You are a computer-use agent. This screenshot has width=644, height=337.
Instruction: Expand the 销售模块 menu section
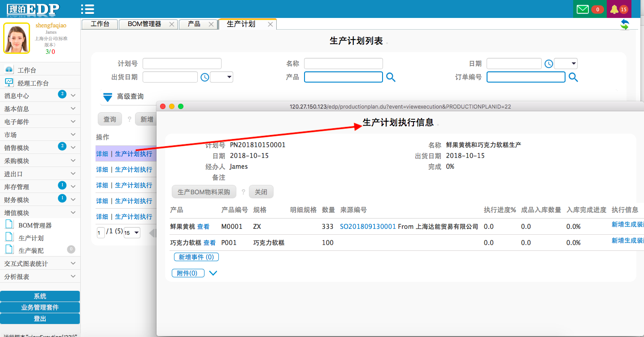pyautogui.click(x=73, y=148)
